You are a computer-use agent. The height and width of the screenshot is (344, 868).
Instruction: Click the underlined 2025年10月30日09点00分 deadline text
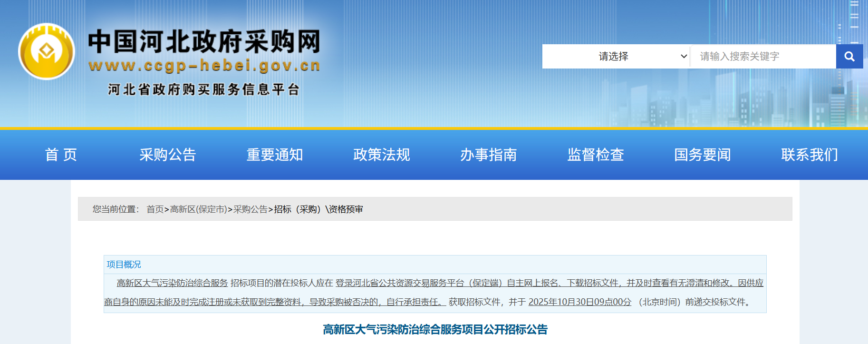[579, 302]
